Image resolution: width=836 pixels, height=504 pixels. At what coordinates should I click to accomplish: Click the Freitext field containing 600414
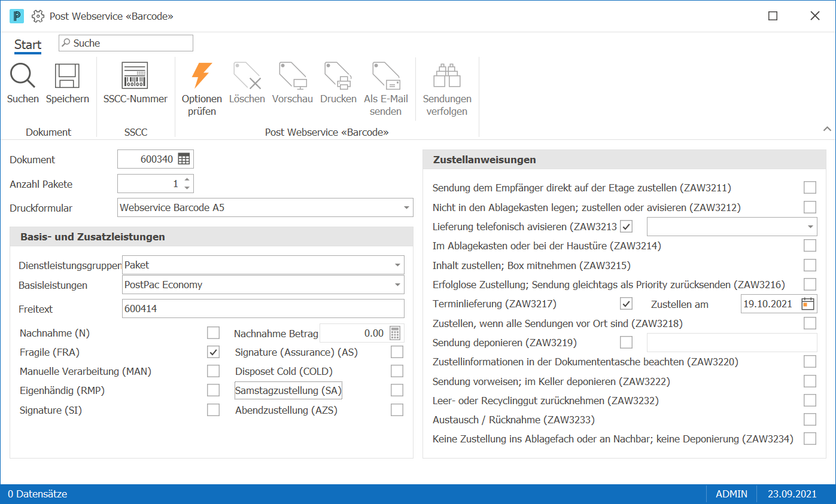coord(263,308)
